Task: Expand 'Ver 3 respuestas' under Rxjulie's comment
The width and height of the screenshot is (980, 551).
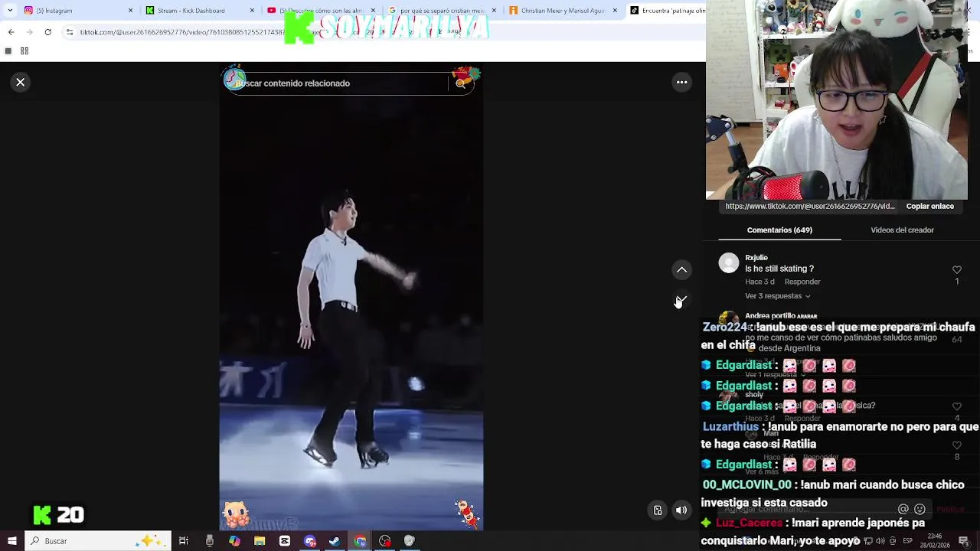Action: [777, 296]
